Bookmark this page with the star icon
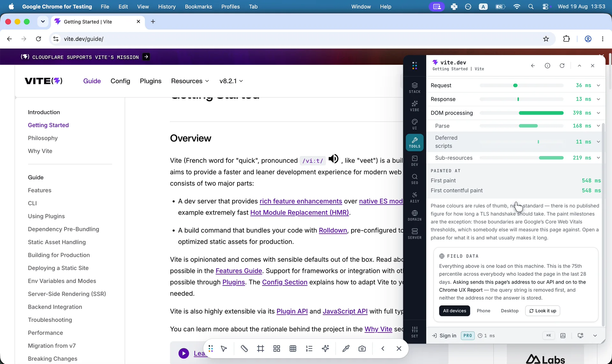Viewport: 612px width, 364px height. tap(546, 39)
